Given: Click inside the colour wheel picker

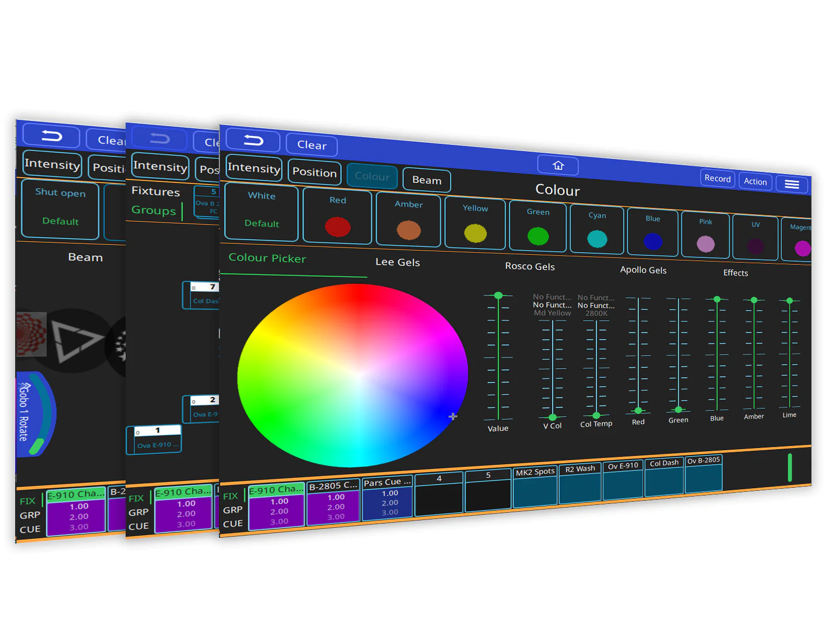Looking at the screenshot, I should [x=352, y=375].
